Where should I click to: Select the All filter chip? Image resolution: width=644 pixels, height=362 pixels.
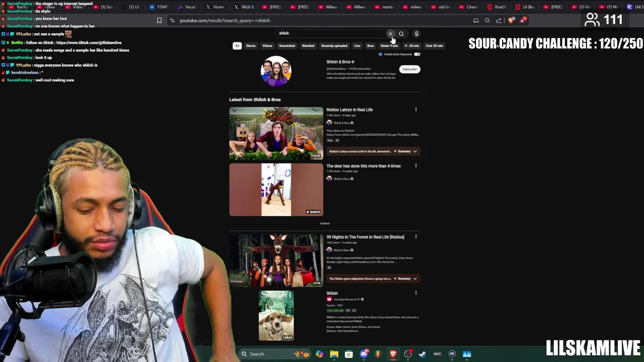coord(237,46)
